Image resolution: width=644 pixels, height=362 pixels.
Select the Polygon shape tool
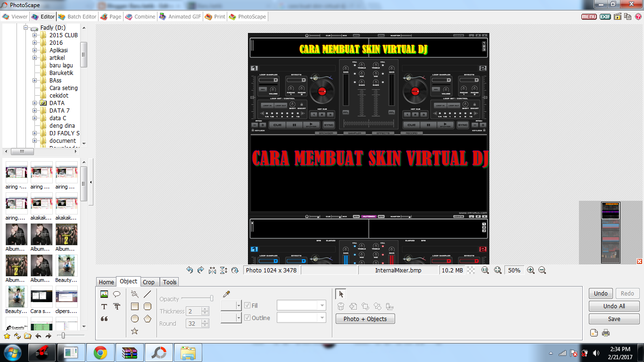click(x=147, y=319)
